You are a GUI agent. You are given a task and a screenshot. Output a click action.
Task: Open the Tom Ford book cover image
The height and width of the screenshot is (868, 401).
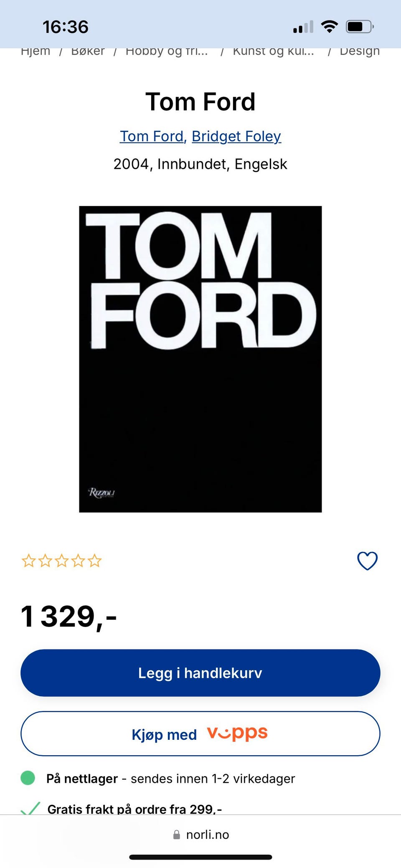click(200, 359)
